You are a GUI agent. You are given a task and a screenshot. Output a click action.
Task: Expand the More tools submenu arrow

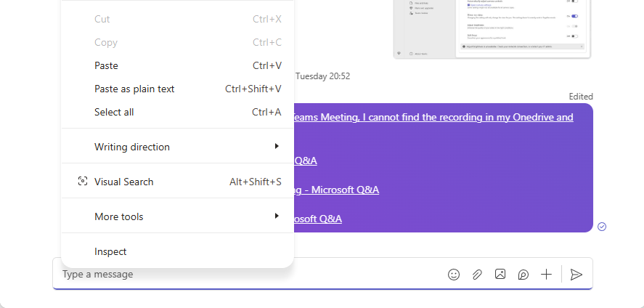click(277, 216)
